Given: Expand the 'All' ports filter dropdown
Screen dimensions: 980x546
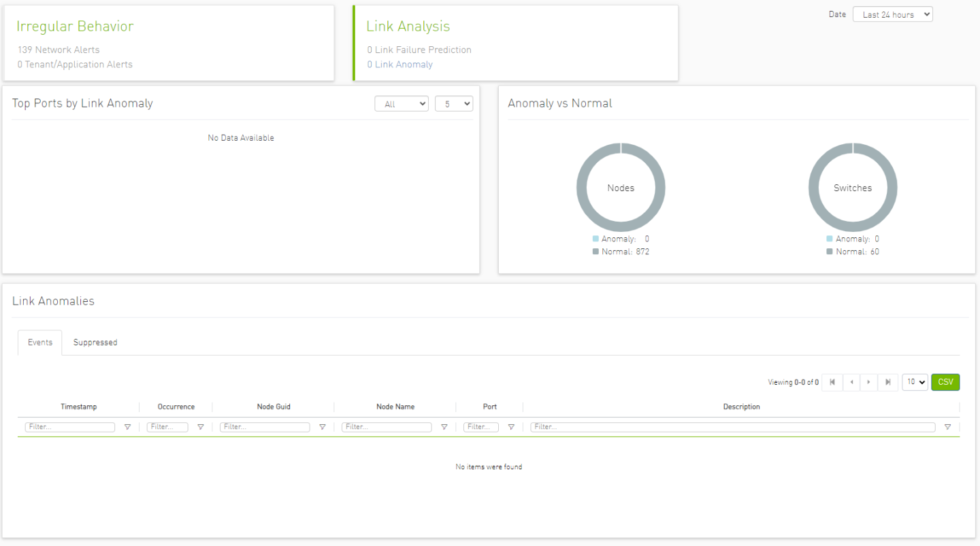Looking at the screenshot, I should [401, 104].
